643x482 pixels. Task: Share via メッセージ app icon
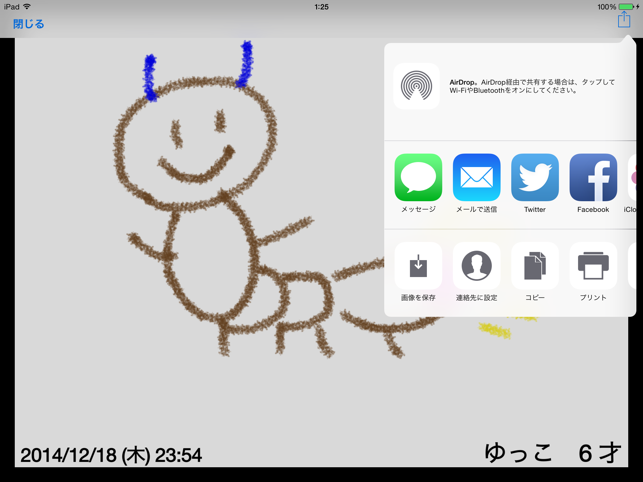[x=418, y=177]
